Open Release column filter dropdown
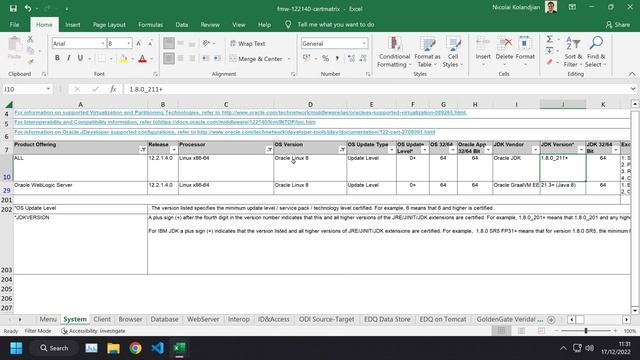 click(173, 150)
